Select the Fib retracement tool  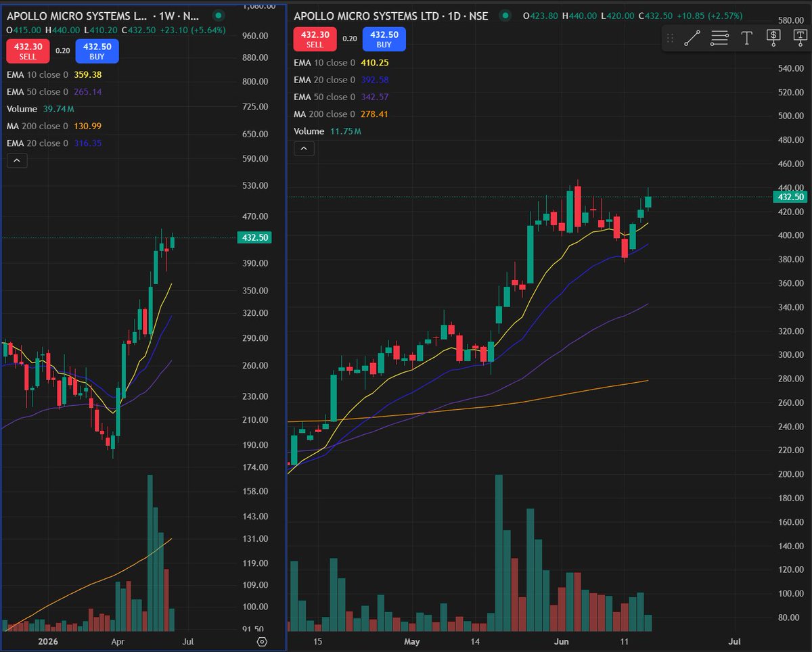point(719,39)
